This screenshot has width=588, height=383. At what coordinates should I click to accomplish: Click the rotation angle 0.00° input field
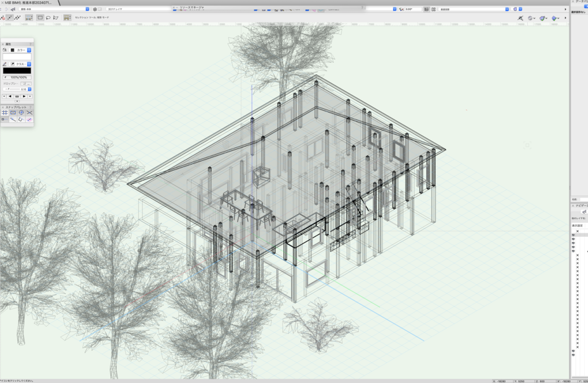click(414, 9)
